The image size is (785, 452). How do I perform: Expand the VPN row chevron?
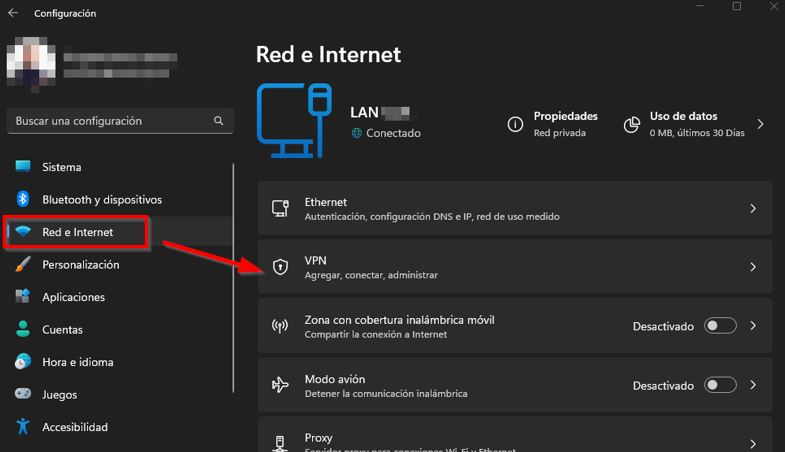[x=753, y=267]
